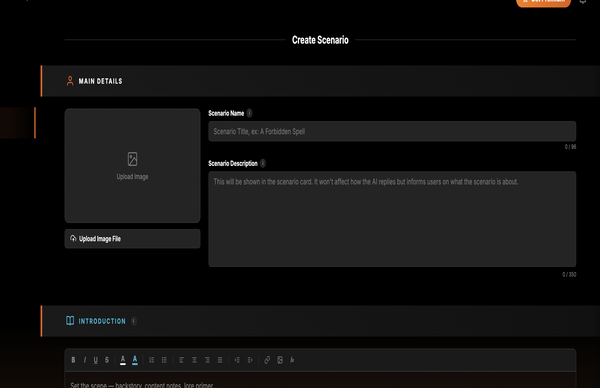Click the Create Scenario page title
Image resolution: width=600 pixels, height=388 pixels.
point(320,40)
